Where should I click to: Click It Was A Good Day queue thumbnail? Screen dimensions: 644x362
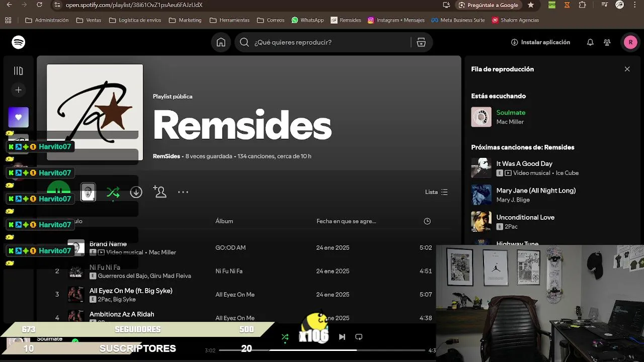(x=481, y=168)
